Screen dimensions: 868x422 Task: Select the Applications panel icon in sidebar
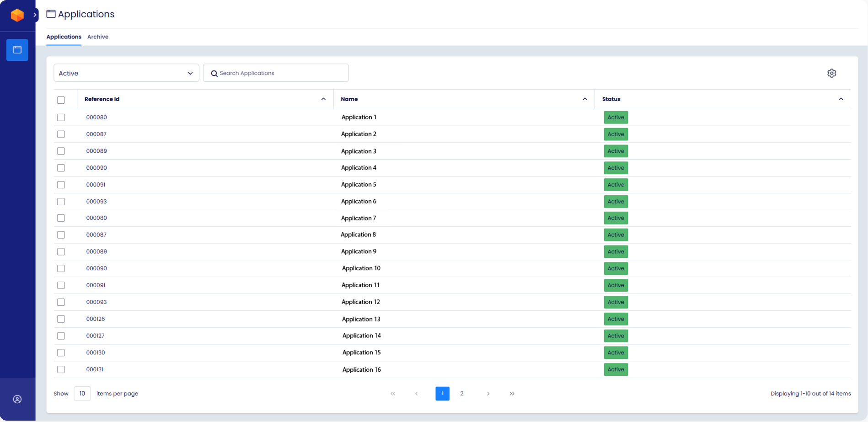tap(17, 50)
